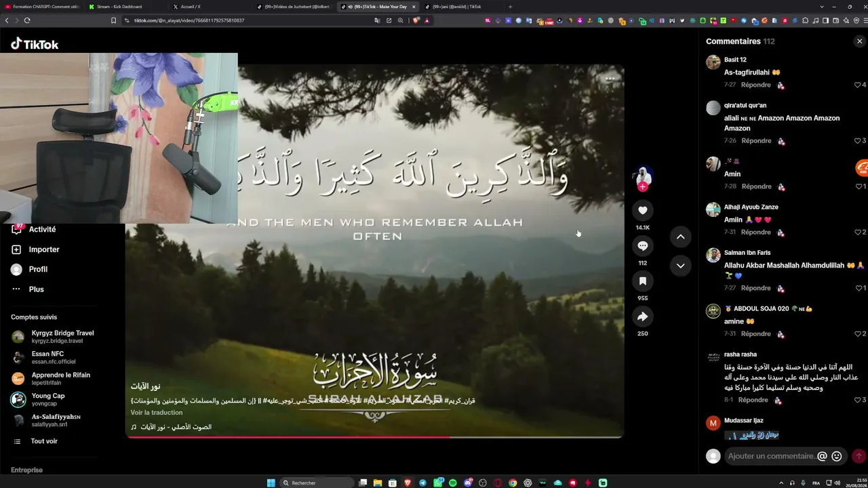
Task: Send the comment with the red arrow button
Action: 859,456
